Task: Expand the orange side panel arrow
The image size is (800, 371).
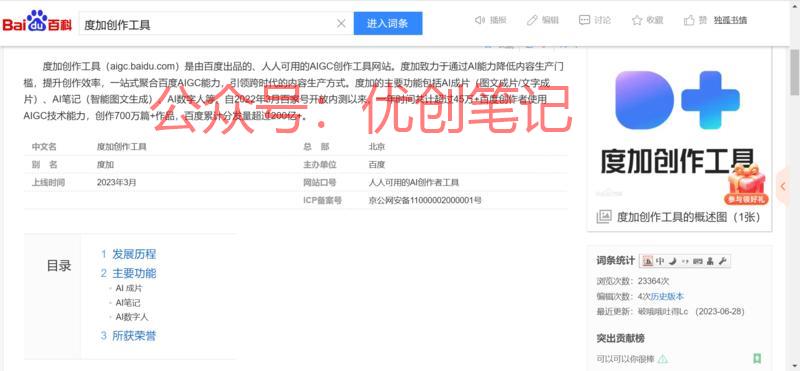Action: tap(783, 187)
